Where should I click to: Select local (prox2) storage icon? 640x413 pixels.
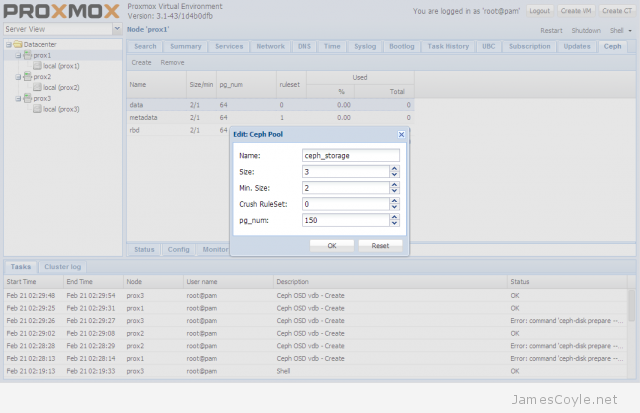point(38,88)
